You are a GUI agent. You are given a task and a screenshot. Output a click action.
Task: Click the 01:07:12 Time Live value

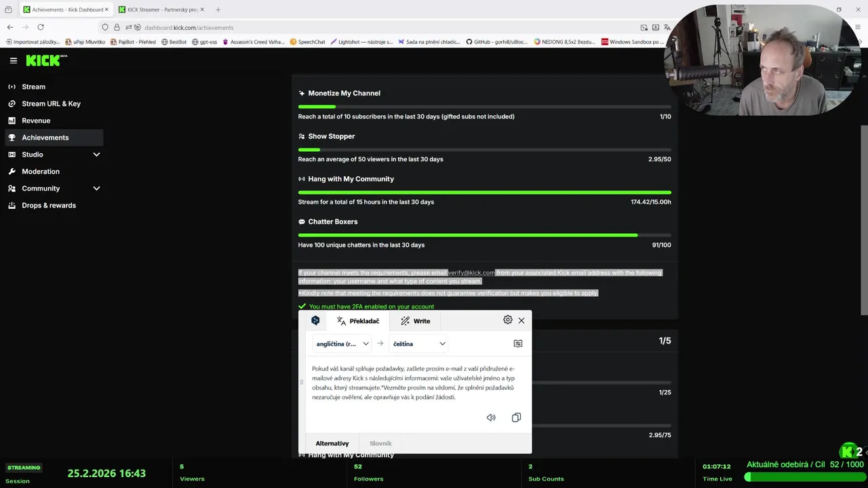pos(717,466)
